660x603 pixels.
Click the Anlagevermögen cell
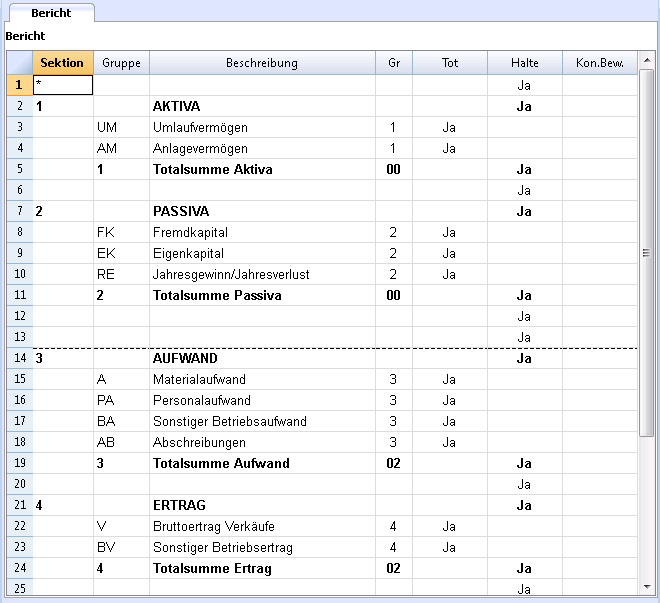(262, 148)
